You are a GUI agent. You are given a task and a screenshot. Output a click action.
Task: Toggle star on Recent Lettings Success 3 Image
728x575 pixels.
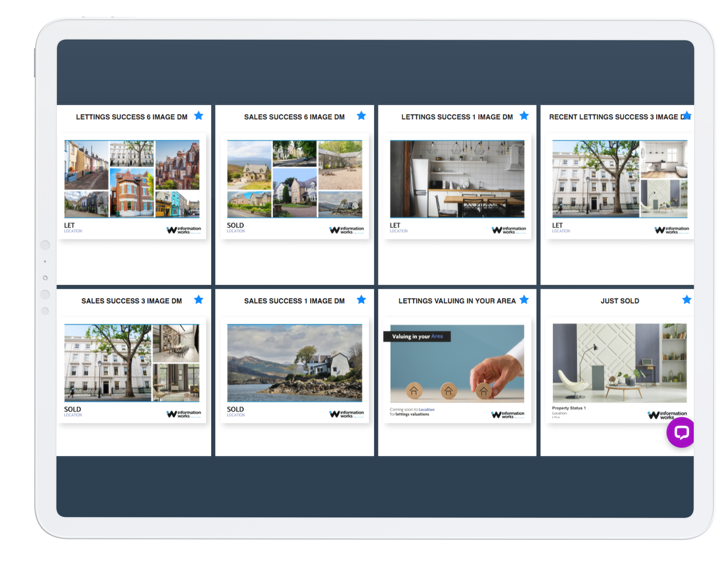point(687,116)
